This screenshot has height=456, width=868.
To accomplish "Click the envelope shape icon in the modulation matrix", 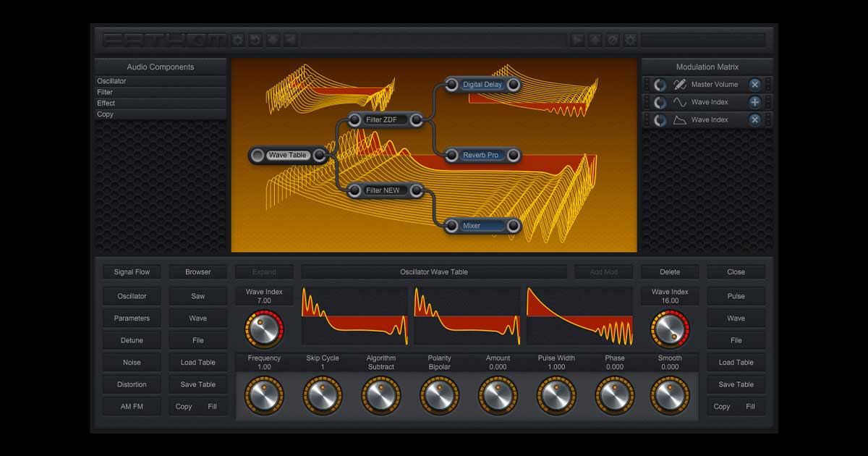I will click(x=679, y=120).
